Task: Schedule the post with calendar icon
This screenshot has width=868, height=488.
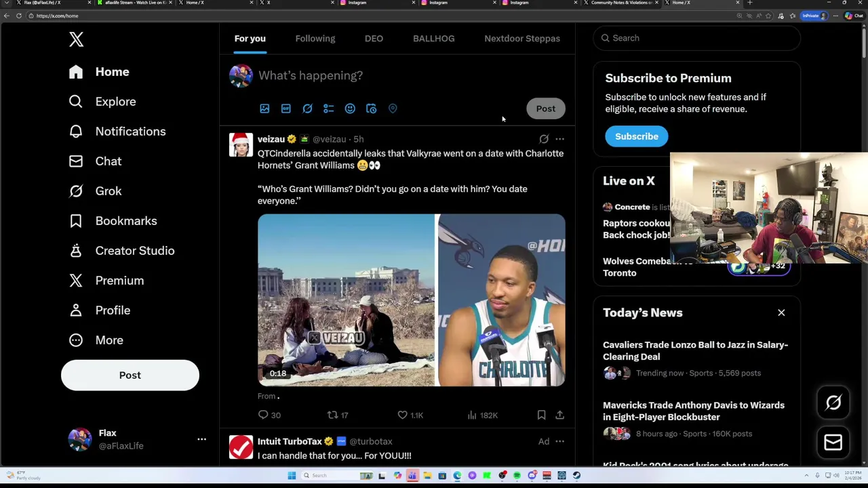Action: coord(372,108)
